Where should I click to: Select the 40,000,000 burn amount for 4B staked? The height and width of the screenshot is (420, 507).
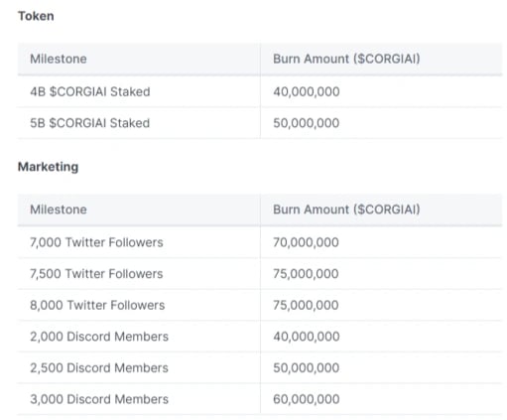coord(307,91)
